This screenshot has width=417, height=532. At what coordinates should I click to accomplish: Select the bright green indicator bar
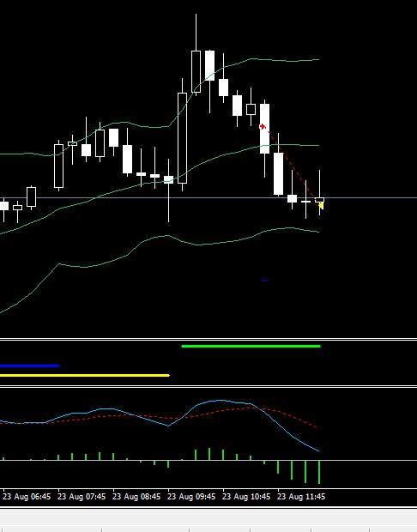coord(251,346)
